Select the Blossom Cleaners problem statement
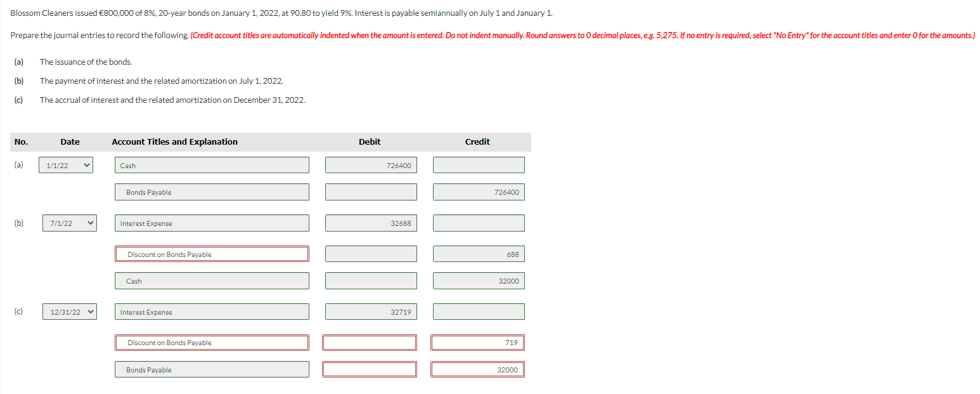 point(281,13)
